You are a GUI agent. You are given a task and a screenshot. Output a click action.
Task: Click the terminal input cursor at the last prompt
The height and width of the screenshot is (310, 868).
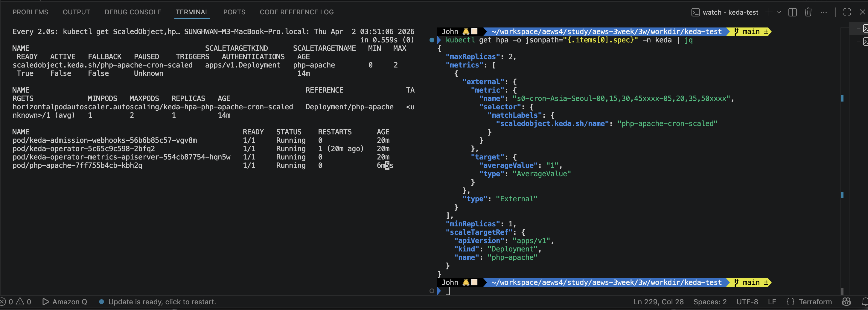pyautogui.click(x=447, y=291)
